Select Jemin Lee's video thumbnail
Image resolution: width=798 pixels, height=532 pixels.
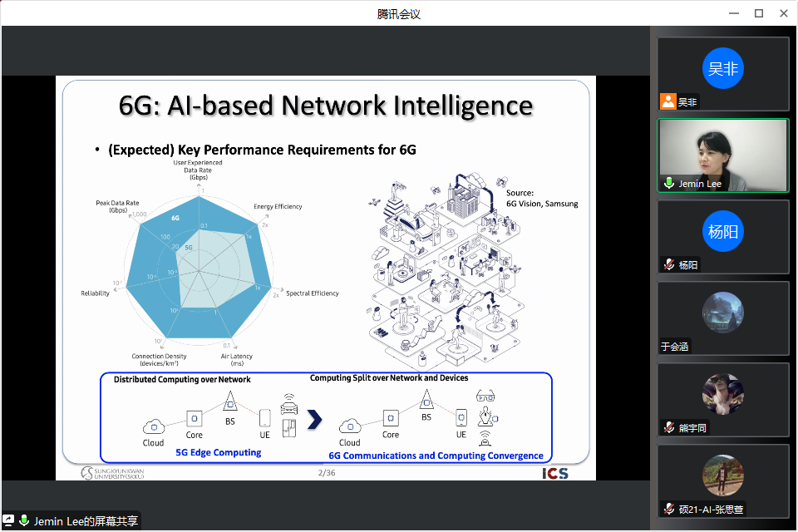click(x=723, y=155)
